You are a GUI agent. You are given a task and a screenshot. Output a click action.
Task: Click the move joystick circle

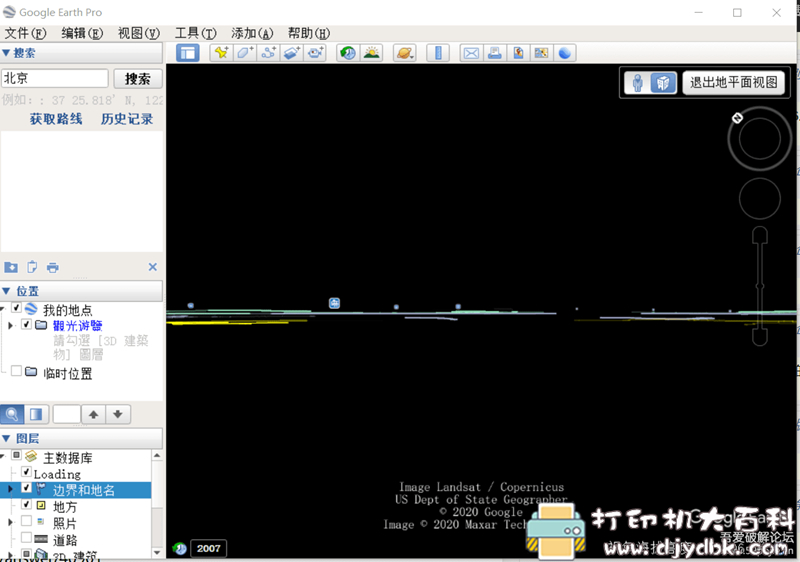[x=760, y=199]
